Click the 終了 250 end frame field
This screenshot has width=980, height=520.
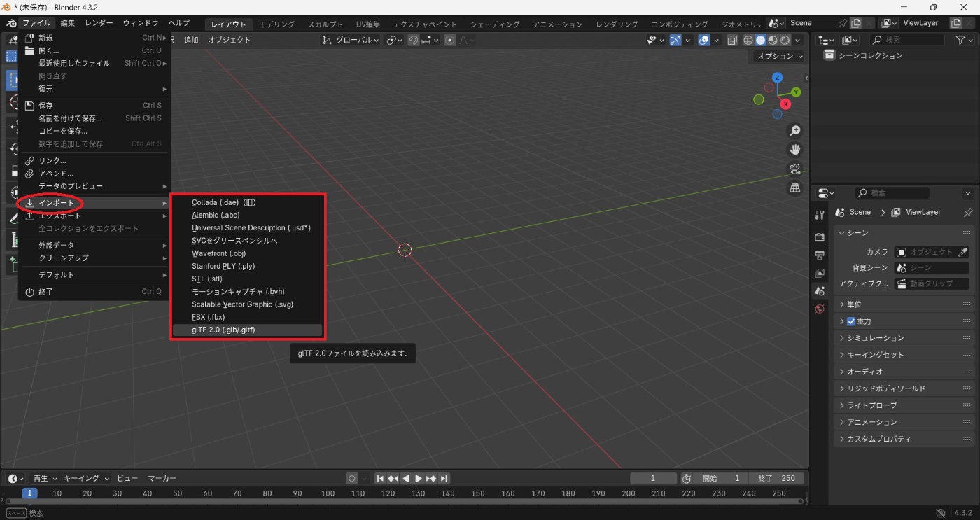click(x=777, y=478)
